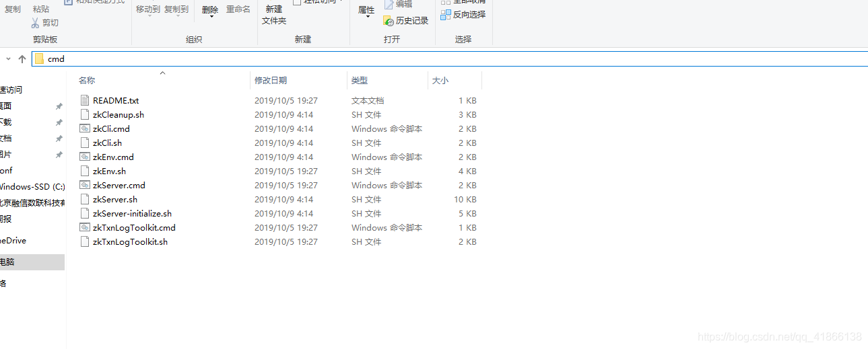Click the pin icon beside Pictures

(59, 155)
